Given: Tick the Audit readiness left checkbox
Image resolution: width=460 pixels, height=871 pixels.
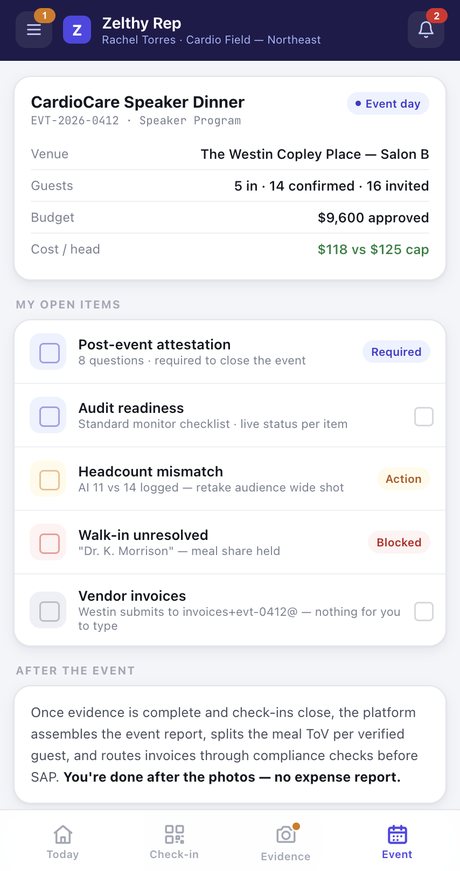Looking at the screenshot, I should 48,416.
